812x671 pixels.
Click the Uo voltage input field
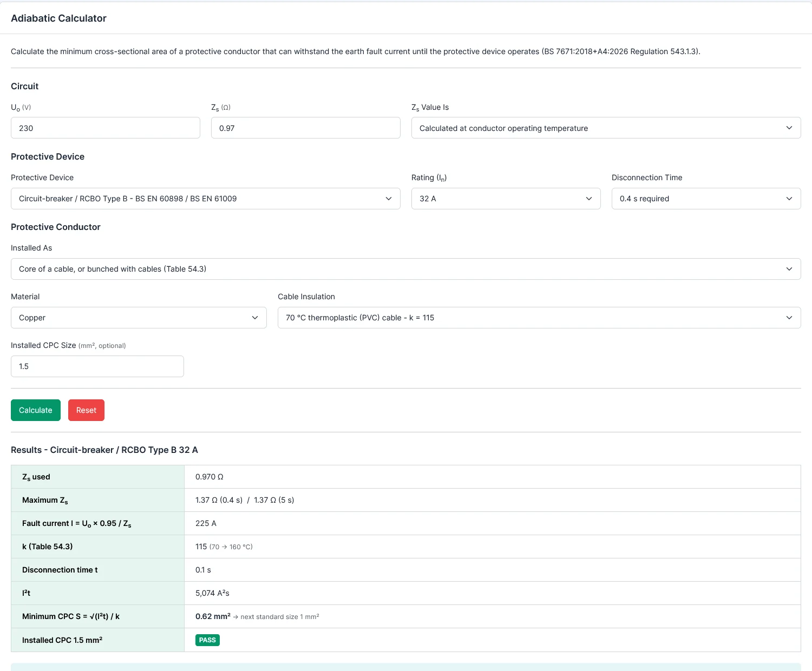click(106, 128)
